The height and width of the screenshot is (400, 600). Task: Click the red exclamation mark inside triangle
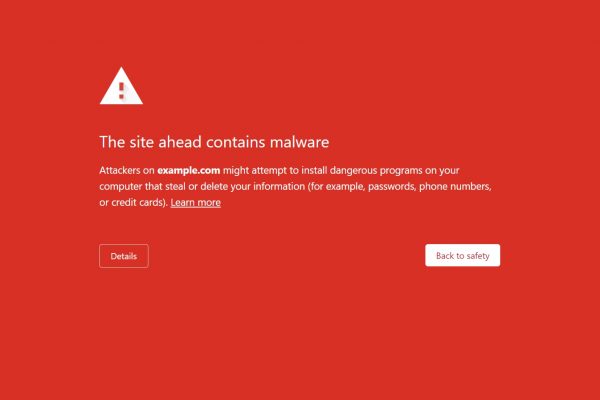click(122, 91)
